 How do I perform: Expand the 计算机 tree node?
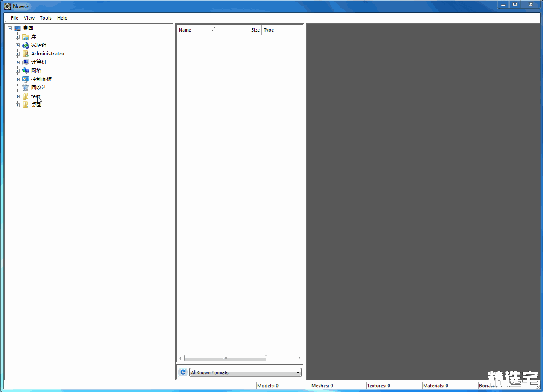[x=17, y=62]
